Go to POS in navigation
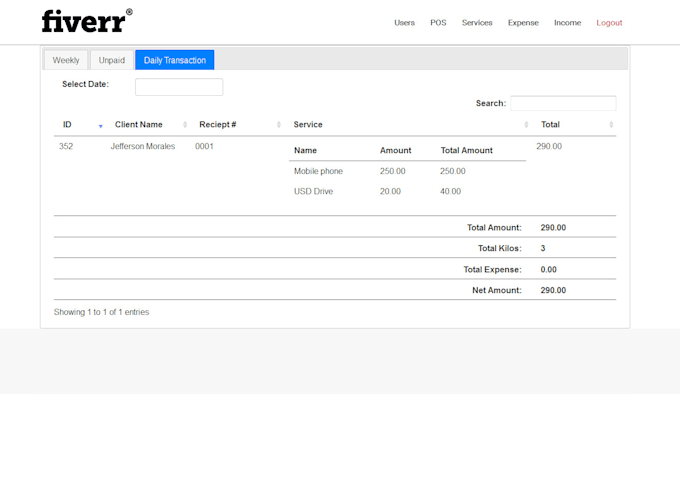 point(438,23)
